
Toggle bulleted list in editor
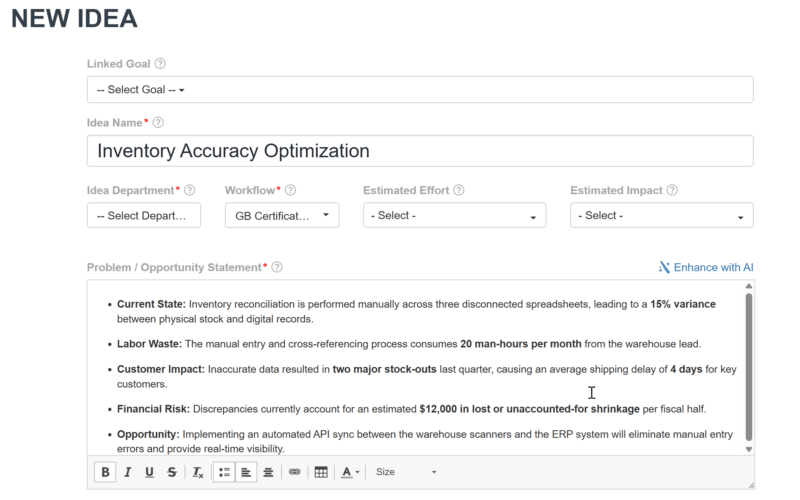224,472
